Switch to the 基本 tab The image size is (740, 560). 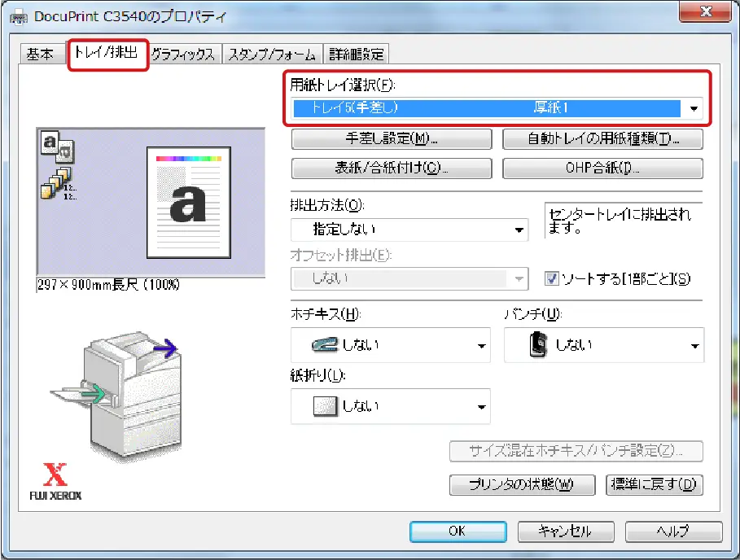40,54
